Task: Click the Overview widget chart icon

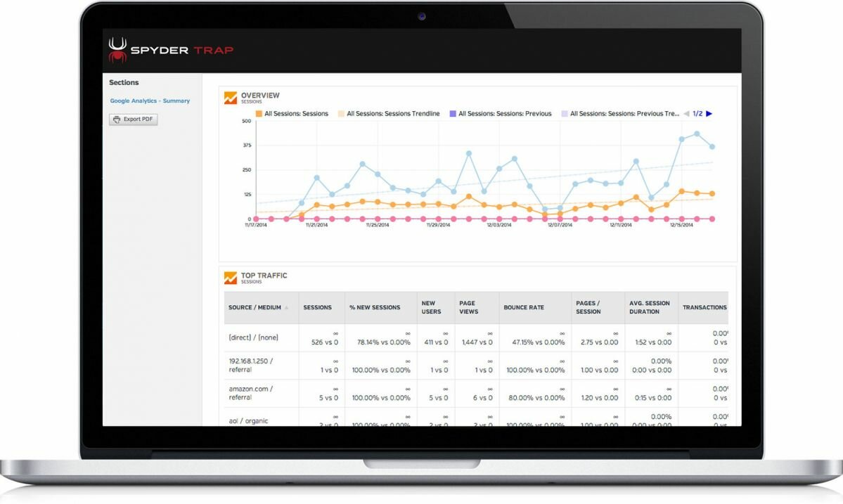Action: [230, 98]
